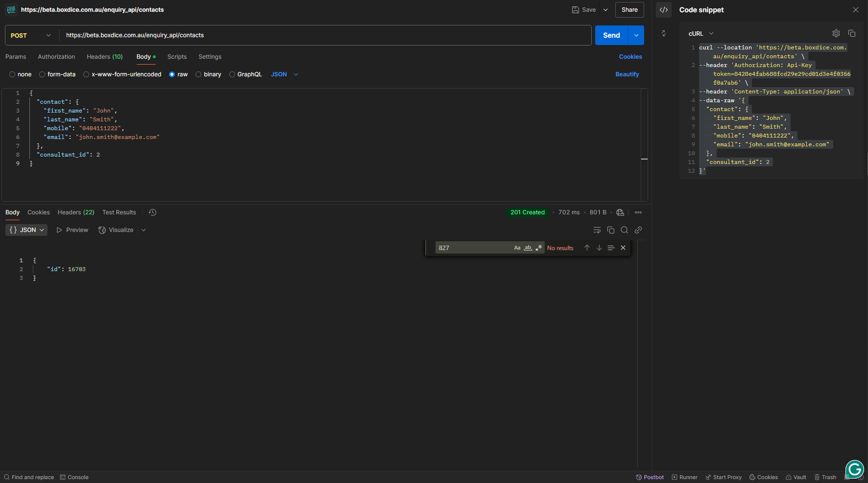Toggle match case in search box
Image resolution: width=868 pixels, height=483 pixels.
[517, 248]
